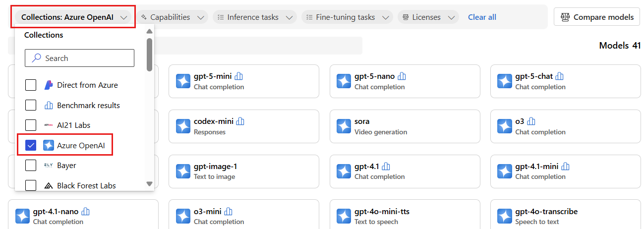Enable the Benchmark results checkbox

[31, 105]
